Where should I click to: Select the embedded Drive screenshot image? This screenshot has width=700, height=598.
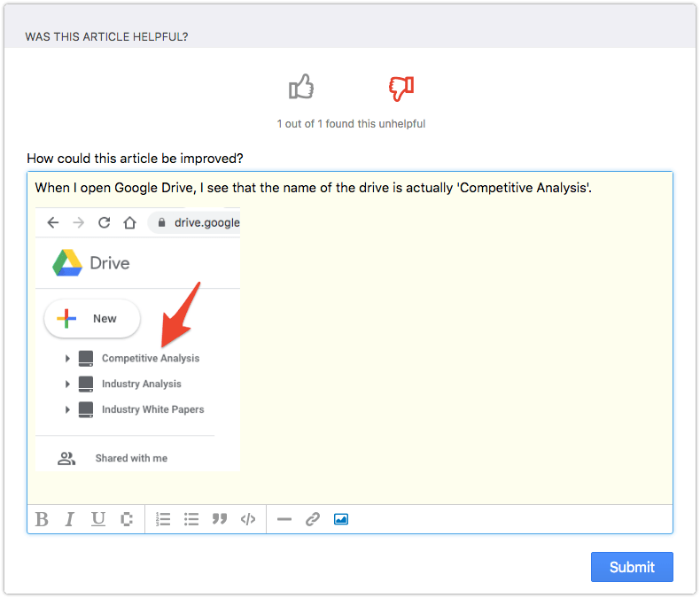tap(137, 339)
